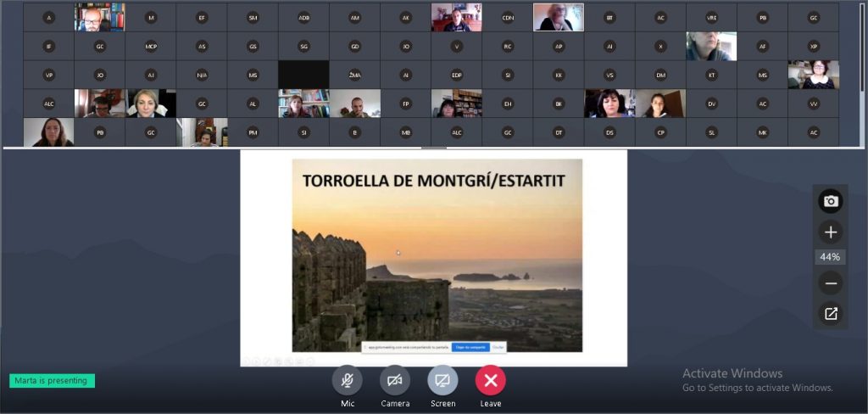Click the CDN participant avatar tile

click(508, 18)
